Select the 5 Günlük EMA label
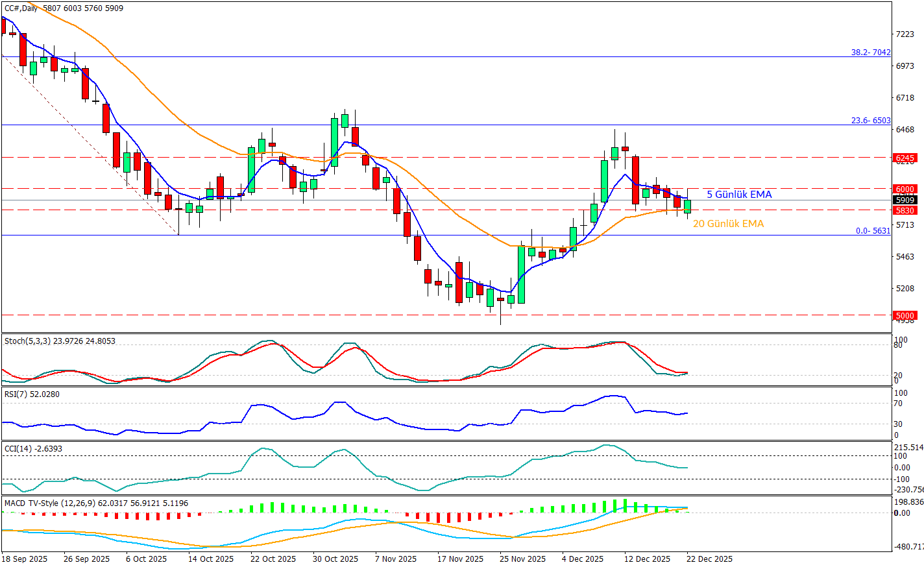Image resolution: width=924 pixels, height=567 pixels. pyautogui.click(x=739, y=195)
